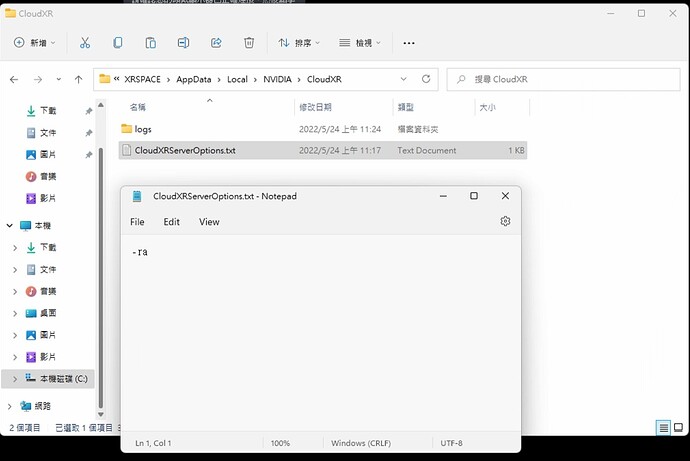Switch Explorer to details view icon
Image resolution: width=690 pixels, height=461 pixels.
click(x=664, y=427)
